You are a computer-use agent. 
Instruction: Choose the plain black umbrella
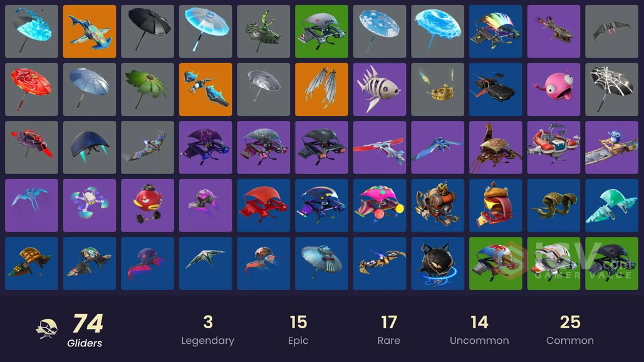click(147, 31)
